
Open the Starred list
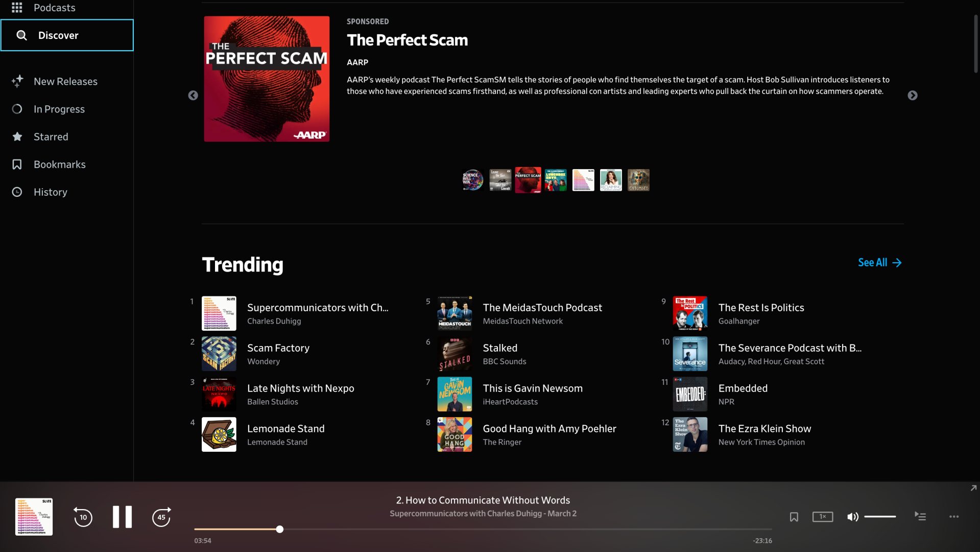pyautogui.click(x=51, y=136)
